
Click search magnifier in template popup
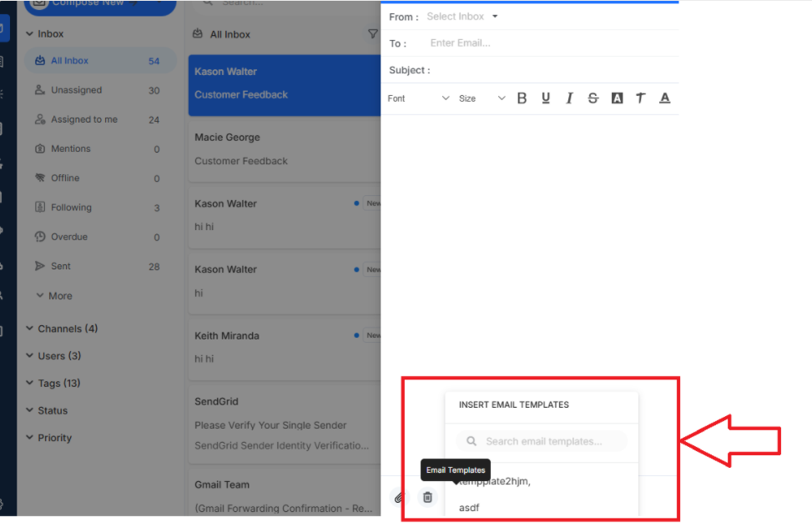pyautogui.click(x=472, y=441)
